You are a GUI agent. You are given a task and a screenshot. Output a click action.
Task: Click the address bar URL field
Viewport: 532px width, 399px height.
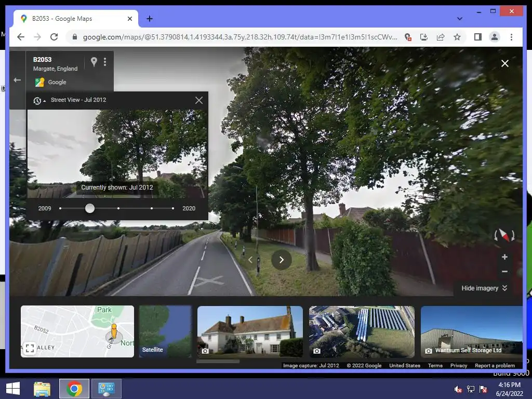click(240, 37)
